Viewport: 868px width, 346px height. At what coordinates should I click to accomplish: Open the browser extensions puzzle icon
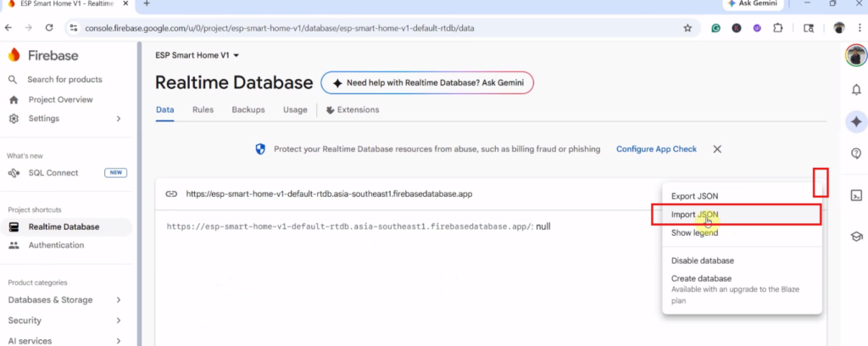coord(778,28)
